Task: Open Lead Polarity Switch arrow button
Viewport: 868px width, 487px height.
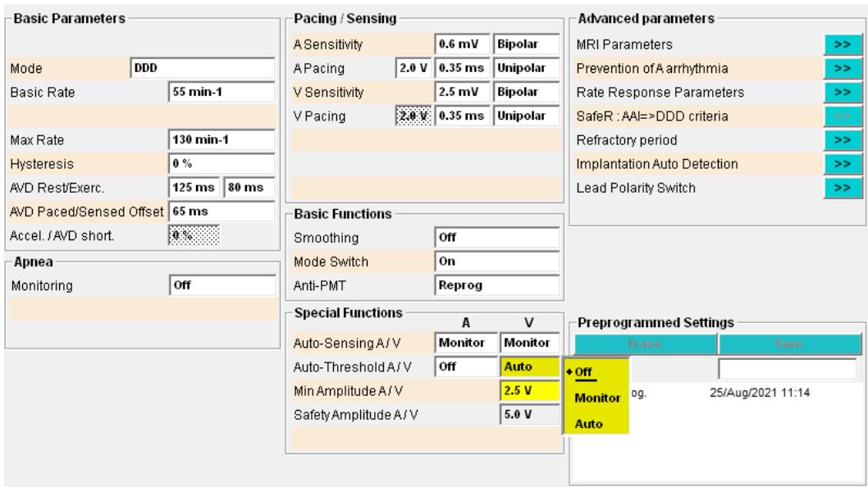Action: coord(841,188)
